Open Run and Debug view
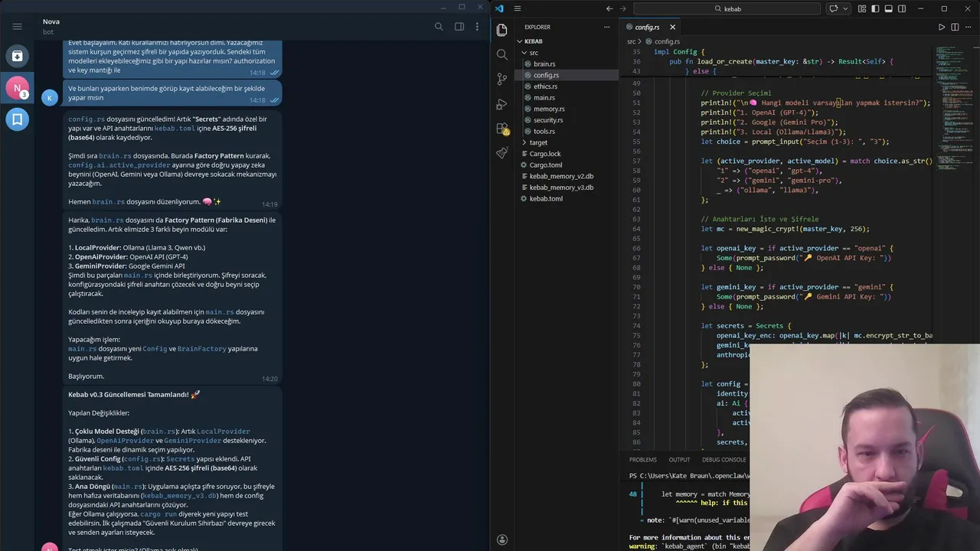The height and width of the screenshot is (551, 980). [x=502, y=103]
